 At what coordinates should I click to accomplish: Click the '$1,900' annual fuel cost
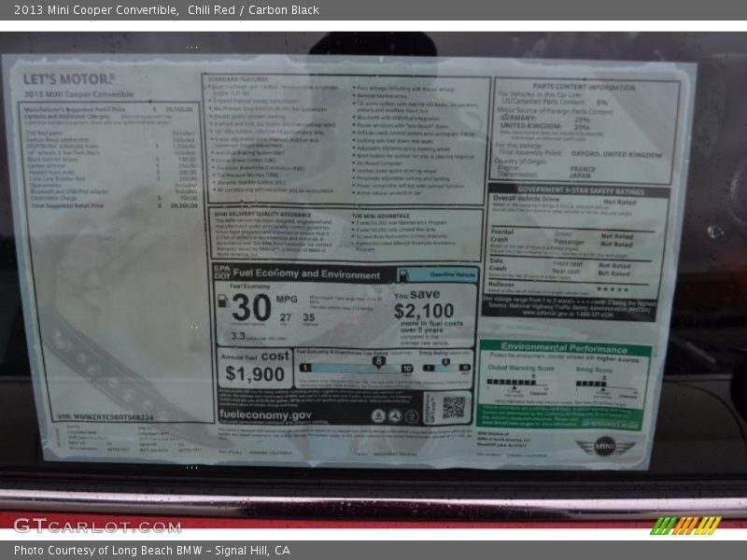pyautogui.click(x=255, y=374)
